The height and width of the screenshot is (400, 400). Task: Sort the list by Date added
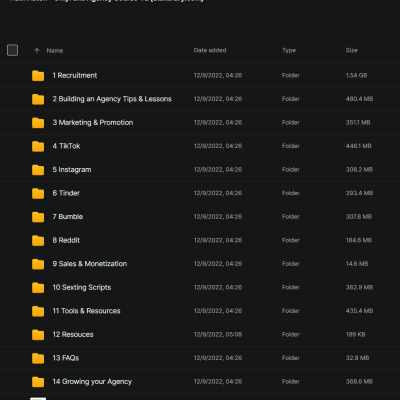[210, 50]
